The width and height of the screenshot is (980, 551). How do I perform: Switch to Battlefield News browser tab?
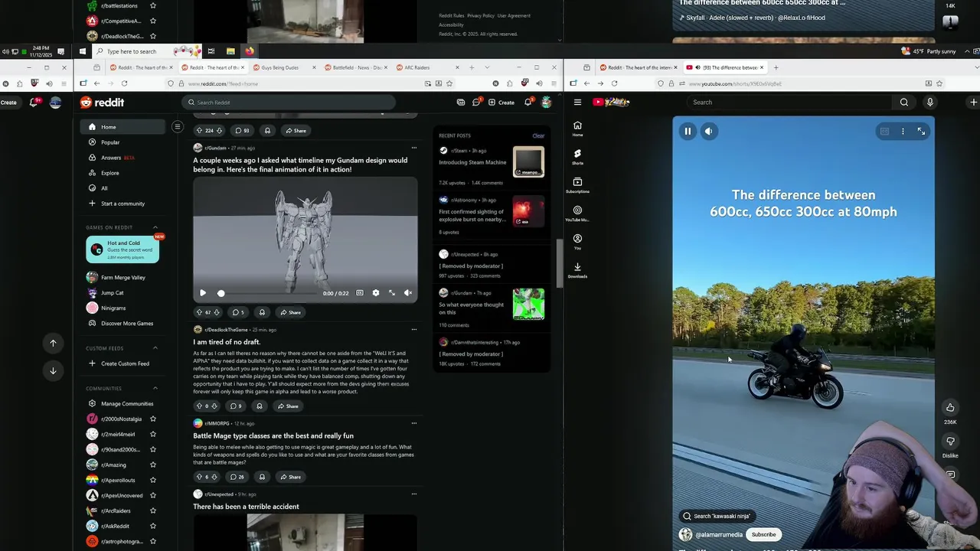355,67
